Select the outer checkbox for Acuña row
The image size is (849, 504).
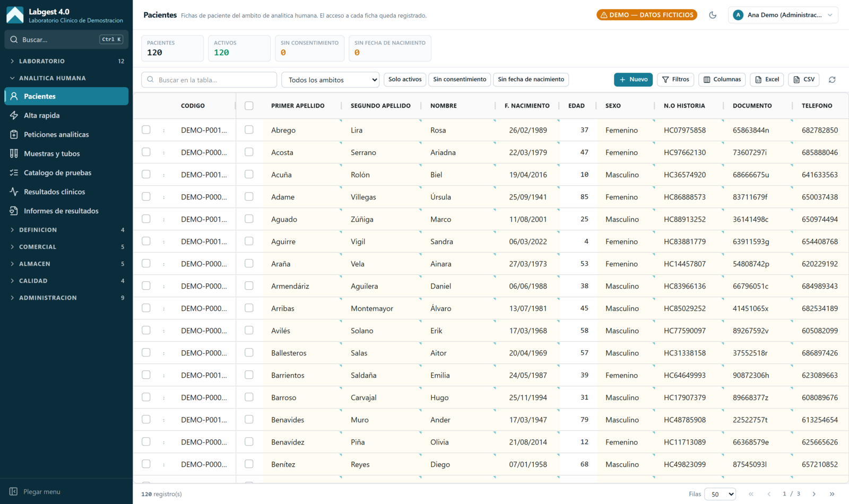coord(146,174)
